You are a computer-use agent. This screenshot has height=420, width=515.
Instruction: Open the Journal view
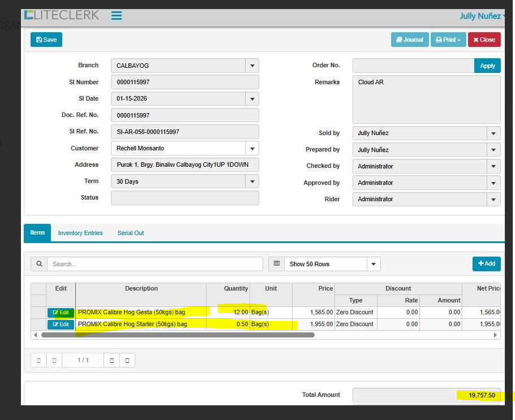[x=409, y=40]
